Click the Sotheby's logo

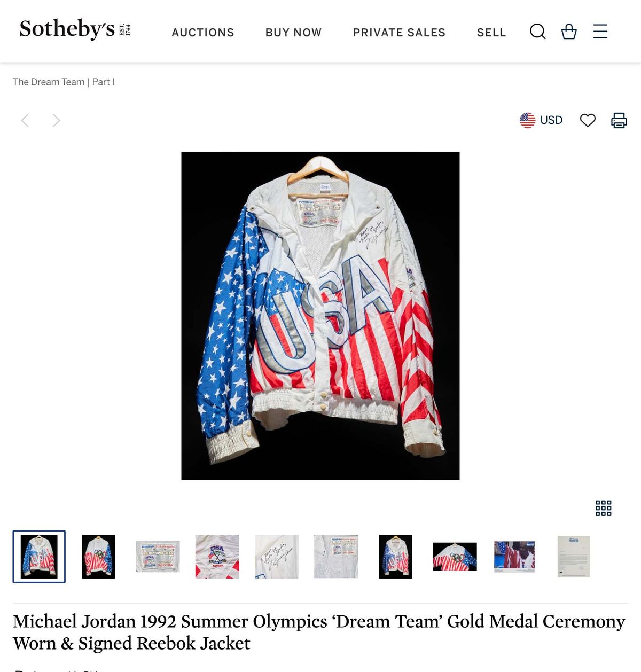pyautogui.click(x=75, y=29)
